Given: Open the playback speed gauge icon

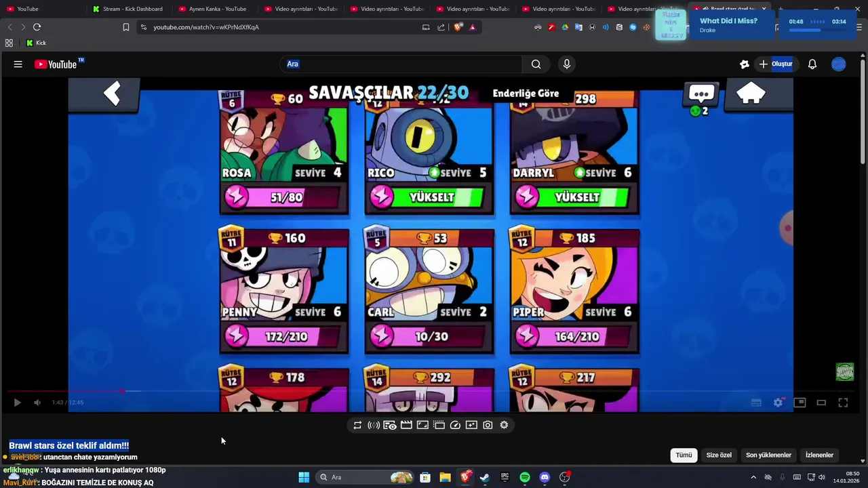Looking at the screenshot, I should pyautogui.click(x=455, y=425).
